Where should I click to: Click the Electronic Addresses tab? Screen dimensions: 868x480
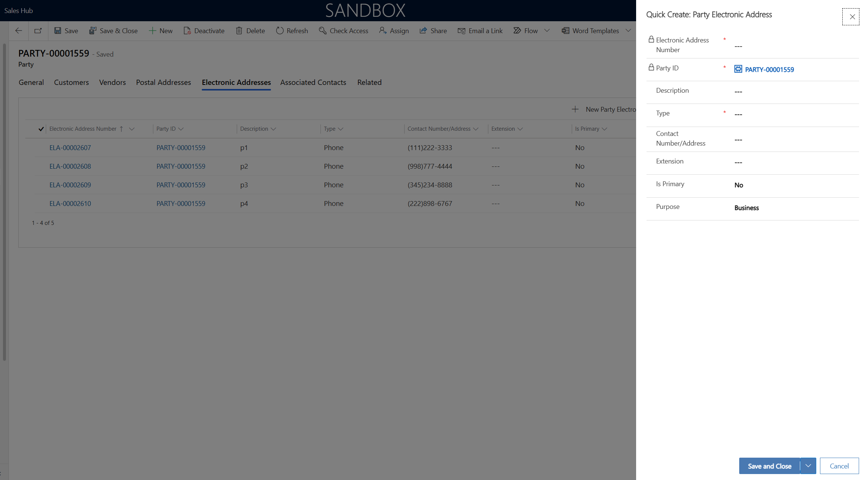236,82
